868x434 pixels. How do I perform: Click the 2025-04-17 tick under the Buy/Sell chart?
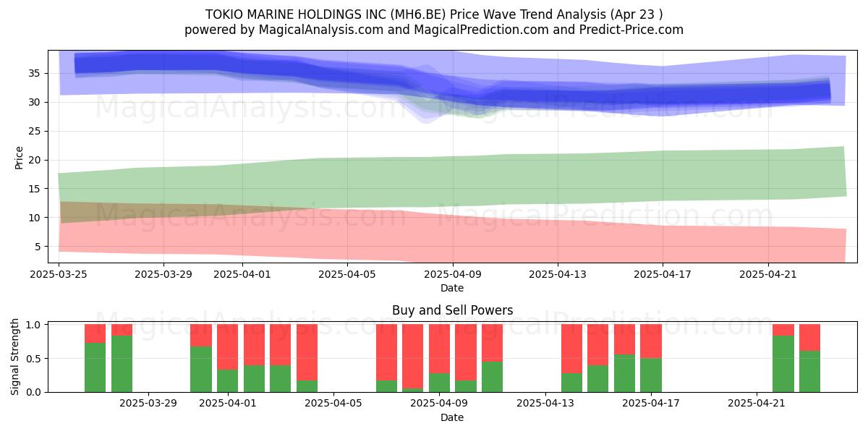[651, 404]
